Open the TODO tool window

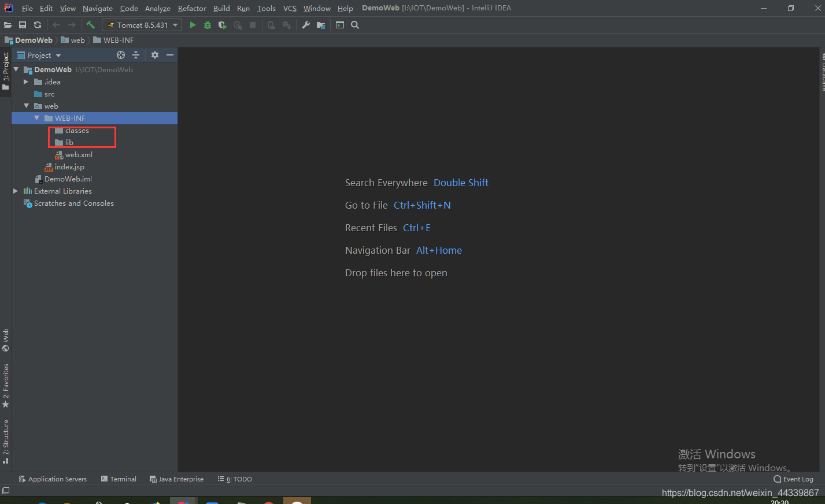click(235, 479)
